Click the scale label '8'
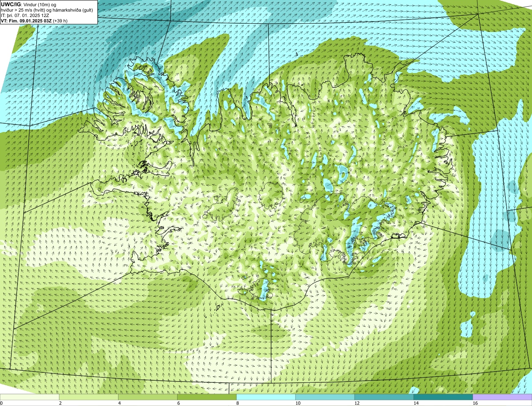Screen dimensions: 532x406 tap(237, 403)
